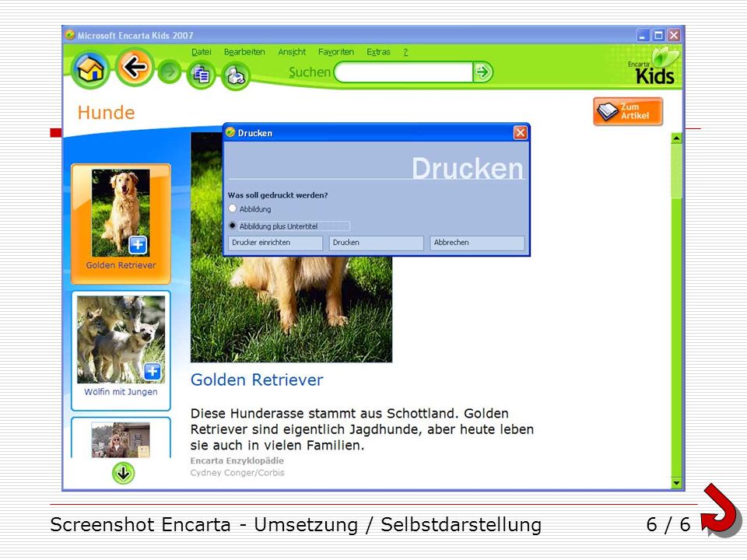
Task: Click the Golden Retriever blue heading
Action: (x=257, y=380)
